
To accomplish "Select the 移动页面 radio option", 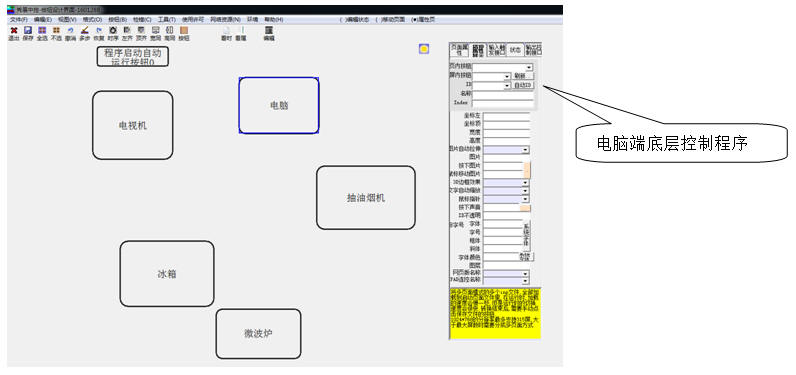I will point(390,20).
